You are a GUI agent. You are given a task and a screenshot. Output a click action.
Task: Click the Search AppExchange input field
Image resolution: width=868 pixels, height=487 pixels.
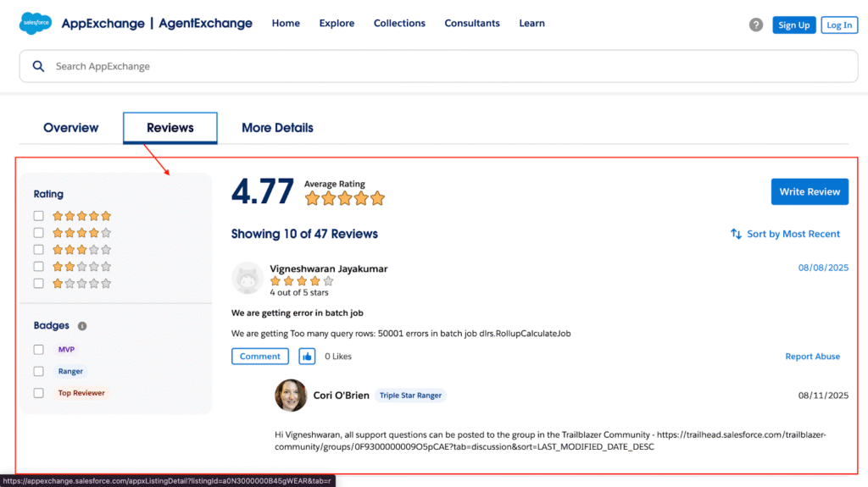coord(438,66)
